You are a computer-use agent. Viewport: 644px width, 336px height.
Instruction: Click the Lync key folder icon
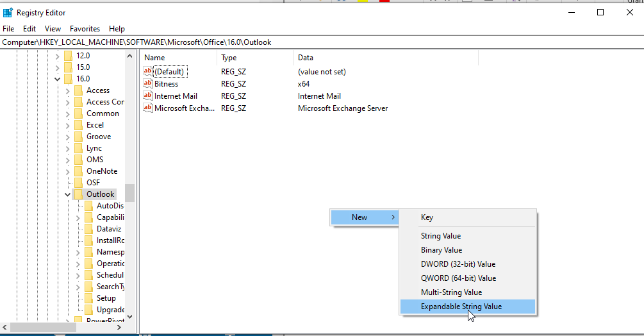[x=78, y=148]
